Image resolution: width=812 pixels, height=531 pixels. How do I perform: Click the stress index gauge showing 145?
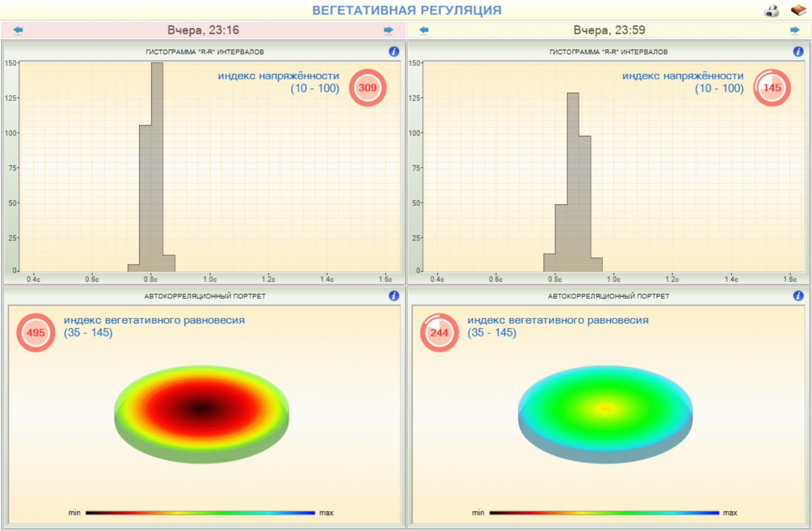point(772,88)
